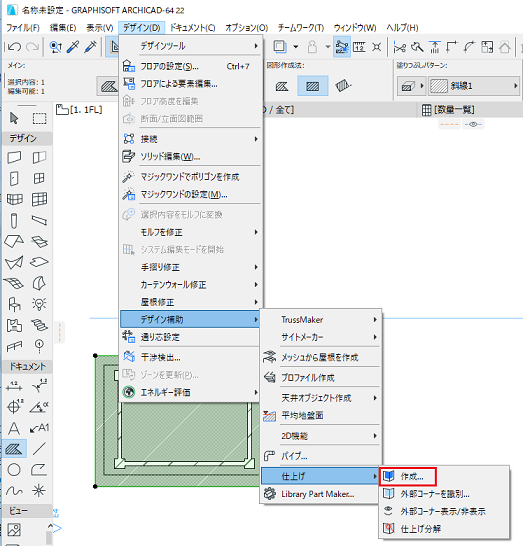The image size is (523, 546).
Task: Toggle the rotated fill geometry method
Action: coord(343,86)
